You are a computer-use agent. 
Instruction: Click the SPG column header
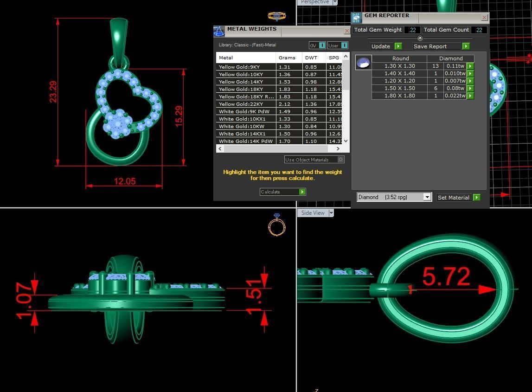334,58
